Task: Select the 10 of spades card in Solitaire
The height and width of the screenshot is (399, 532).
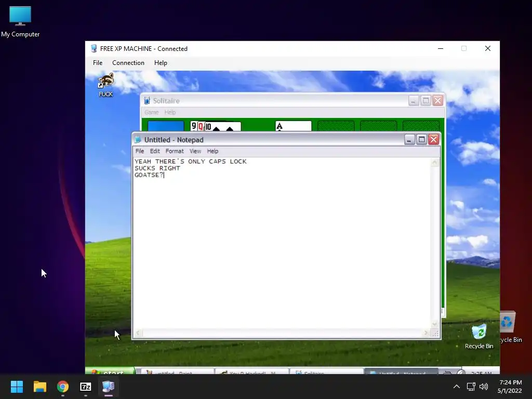Action: pyautogui.click(x=223, y=127)
